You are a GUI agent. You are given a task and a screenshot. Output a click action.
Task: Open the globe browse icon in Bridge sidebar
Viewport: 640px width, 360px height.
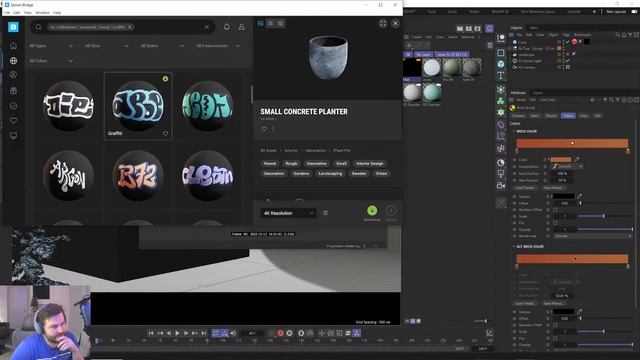point(13,60)
